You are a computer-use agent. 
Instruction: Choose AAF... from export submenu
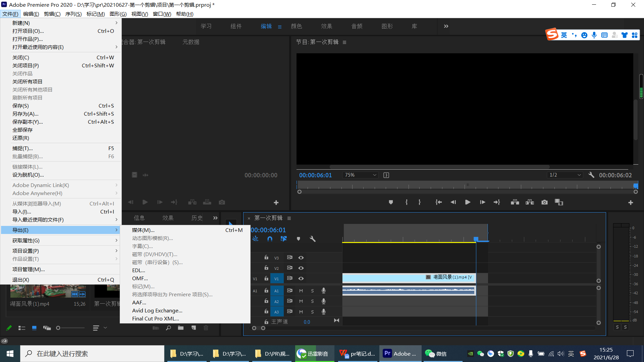(185, 302)
